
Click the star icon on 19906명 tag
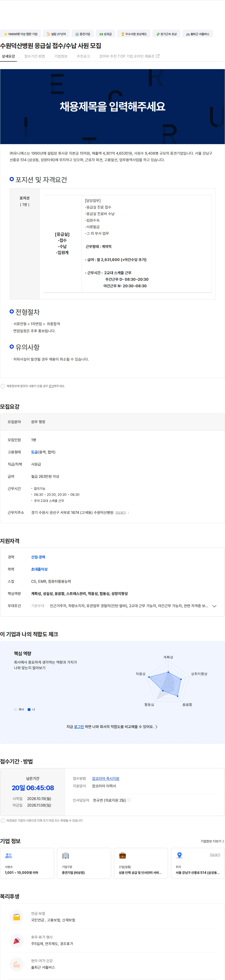[5, 34]
